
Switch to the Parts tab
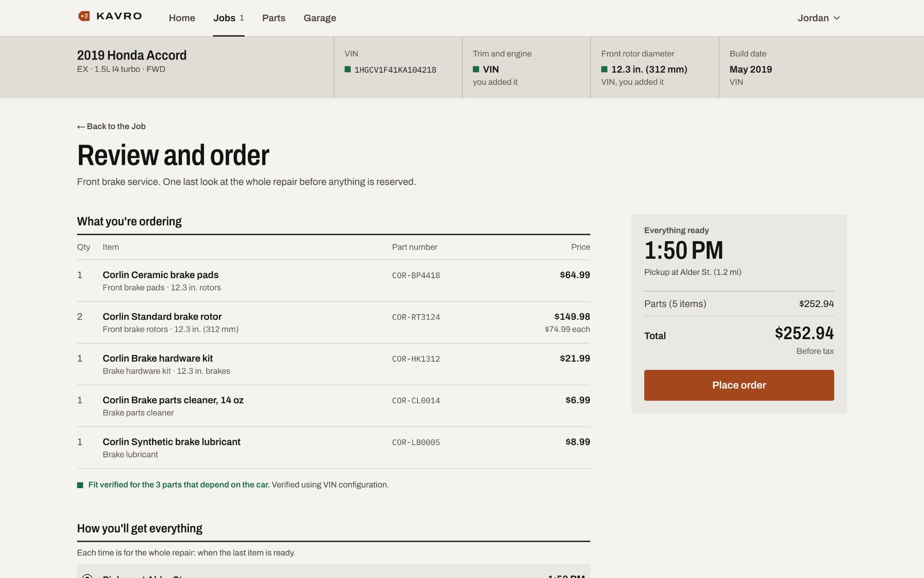click(273, 18)
